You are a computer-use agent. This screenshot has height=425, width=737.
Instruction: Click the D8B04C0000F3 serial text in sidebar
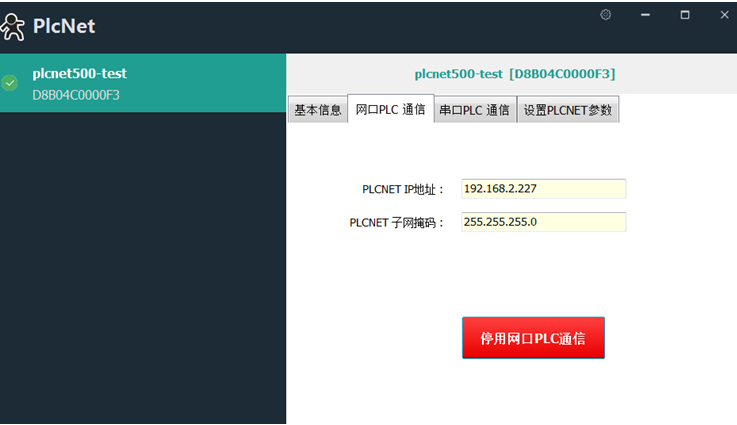pos(76,95)
